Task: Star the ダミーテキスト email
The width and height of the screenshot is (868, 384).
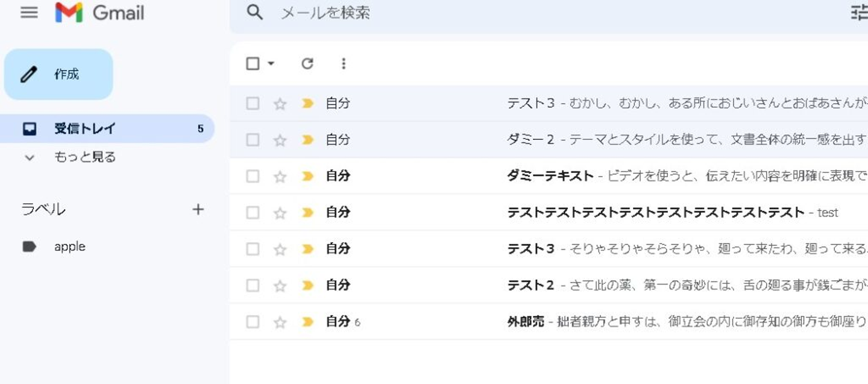Action: click(x=280, y=177)
